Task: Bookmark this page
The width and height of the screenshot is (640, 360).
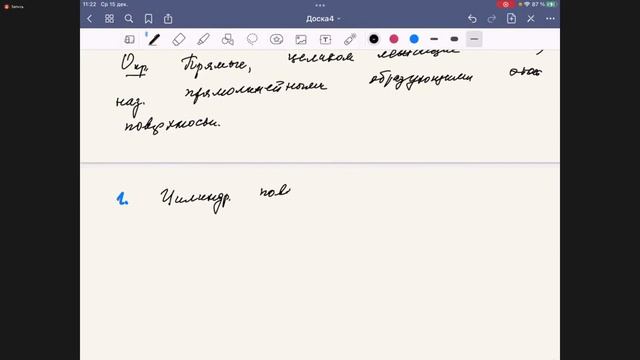Action: point(149,19)
